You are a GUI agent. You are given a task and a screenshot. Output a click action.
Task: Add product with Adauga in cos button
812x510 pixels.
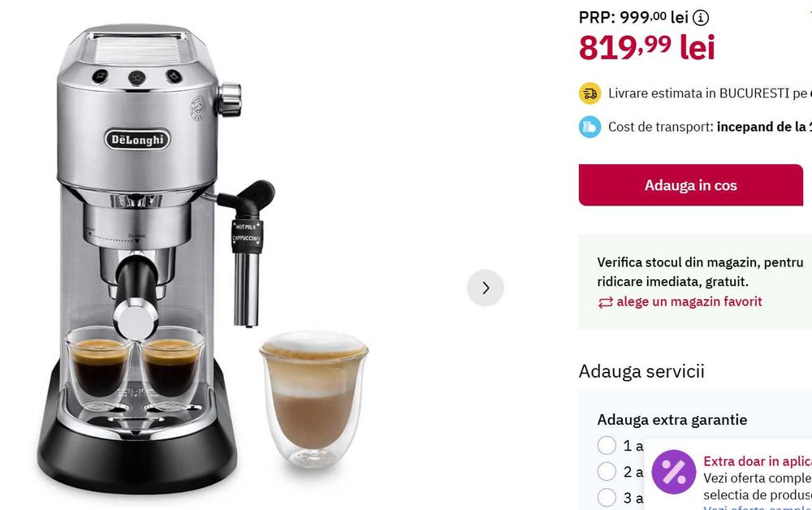pos(691,185)
